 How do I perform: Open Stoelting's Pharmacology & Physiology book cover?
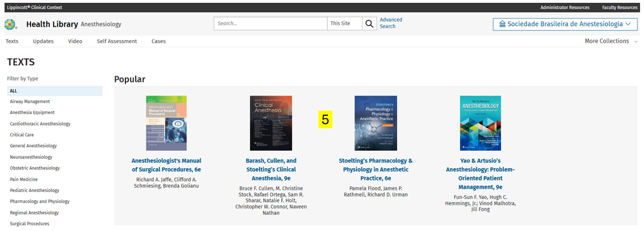(x=376, y=123)
